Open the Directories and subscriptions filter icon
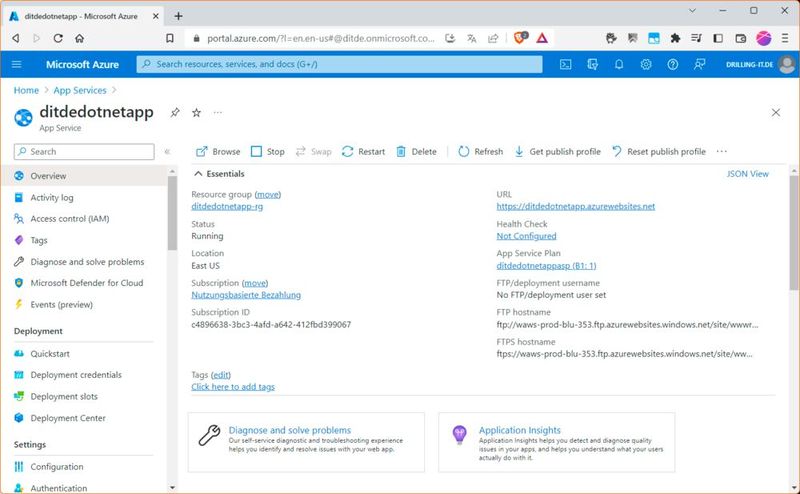Viewport: 800px width, 494px height. [592, 64]
